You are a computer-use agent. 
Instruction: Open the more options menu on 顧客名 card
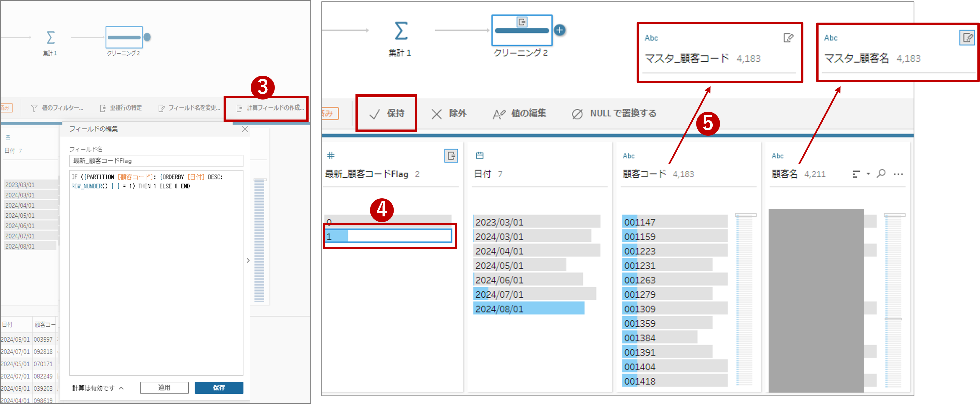(898, 174)
